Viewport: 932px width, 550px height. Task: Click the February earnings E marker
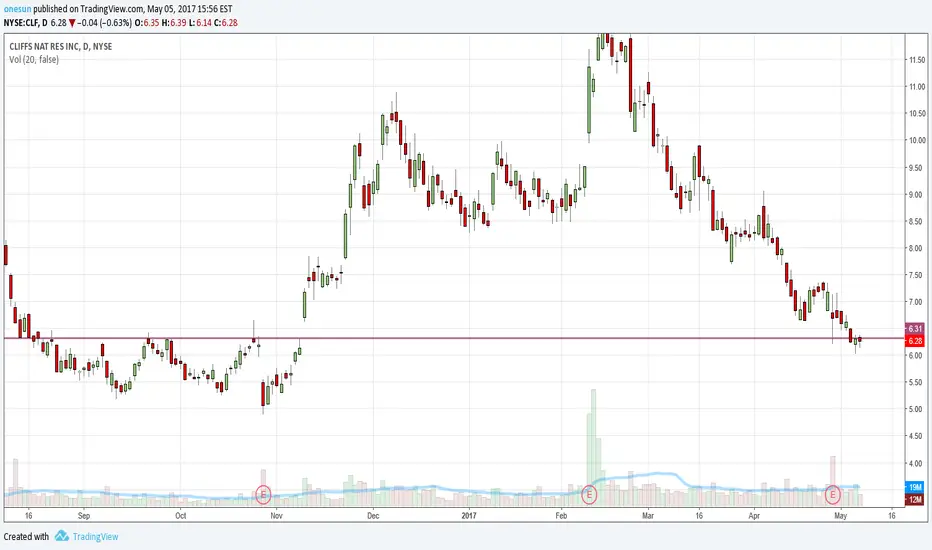click(x=588, y=494)
